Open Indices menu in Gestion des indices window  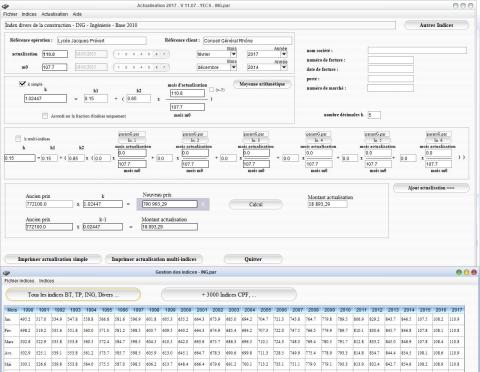[46, 281]
